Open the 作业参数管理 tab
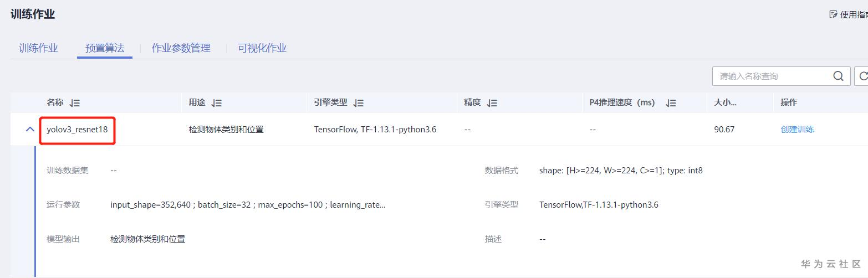 (181, 48)
